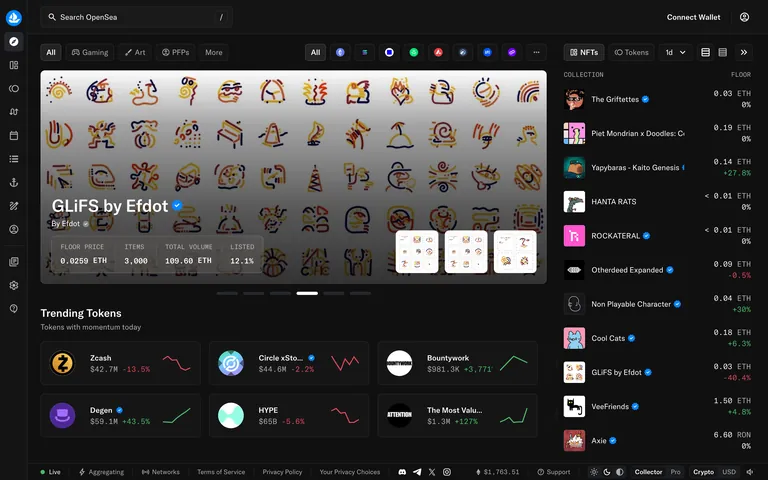Open the swap arrows icon in sidebar
The height and width of the screenshot is (480, 768).
click(14, 112)
